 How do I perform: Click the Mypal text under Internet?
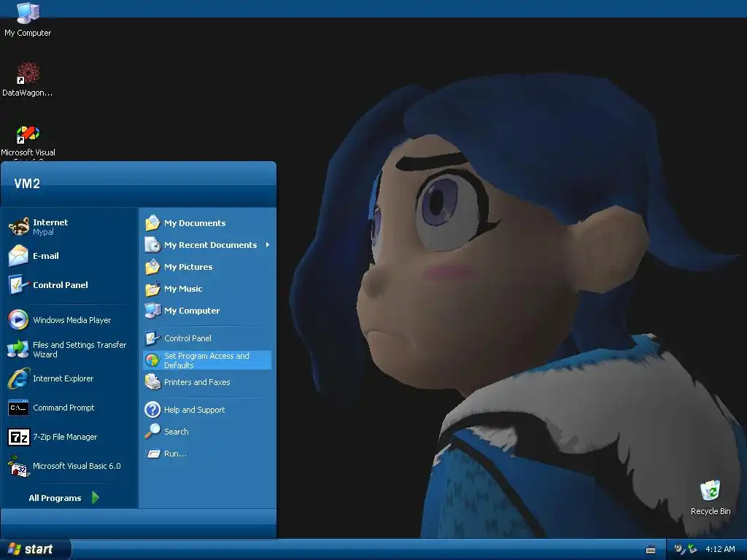[43, 232]
